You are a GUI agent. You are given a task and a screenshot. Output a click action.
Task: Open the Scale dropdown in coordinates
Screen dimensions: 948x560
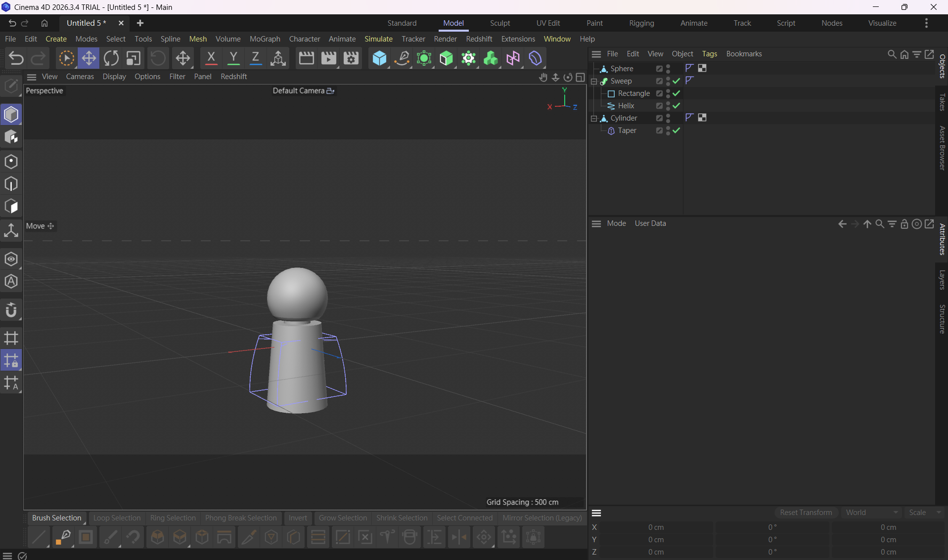(925, 513)
